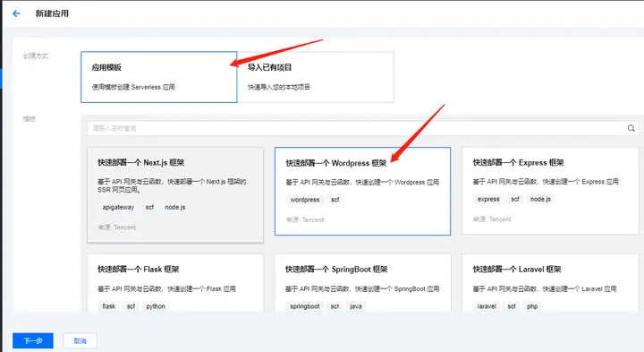Choose the Laravel 框架 template card
Viewport: 644px width, 352px height.
pos(550,283)
